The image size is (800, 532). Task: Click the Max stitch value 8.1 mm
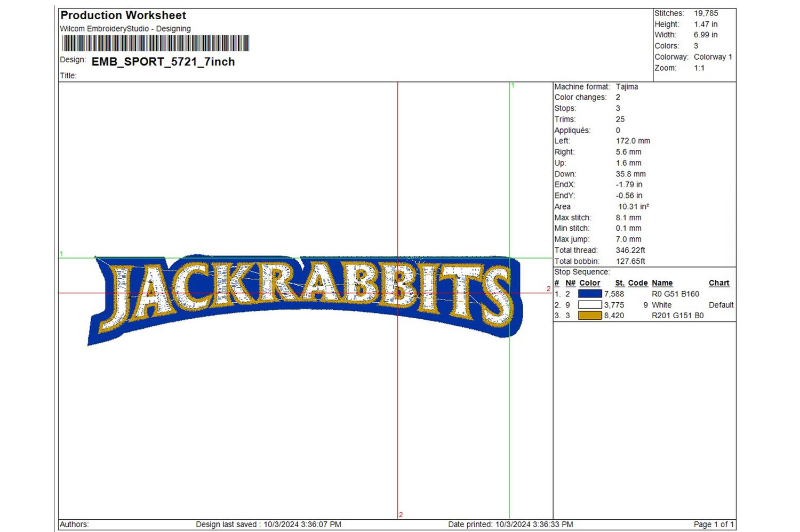pos(629,218)
